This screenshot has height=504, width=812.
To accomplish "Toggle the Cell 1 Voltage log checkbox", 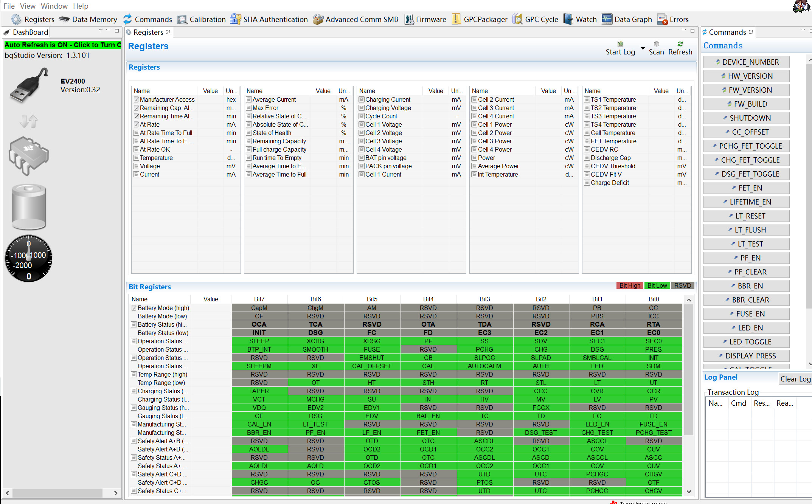I will click(362, 125).
